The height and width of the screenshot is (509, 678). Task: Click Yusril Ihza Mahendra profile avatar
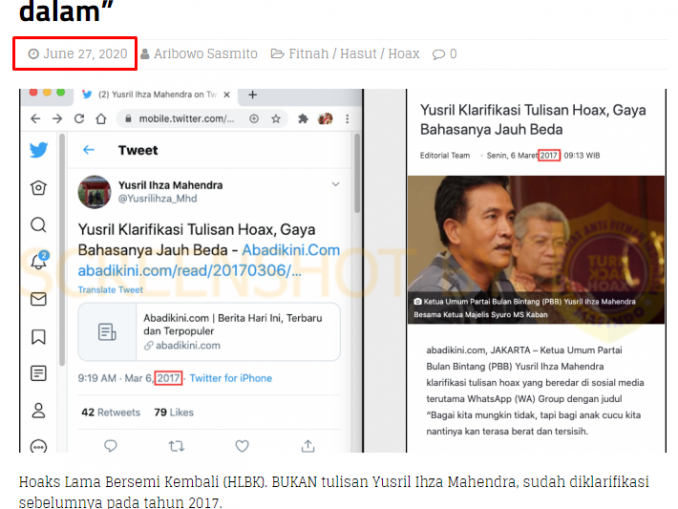pyautogui.click(x=94, y=192)
